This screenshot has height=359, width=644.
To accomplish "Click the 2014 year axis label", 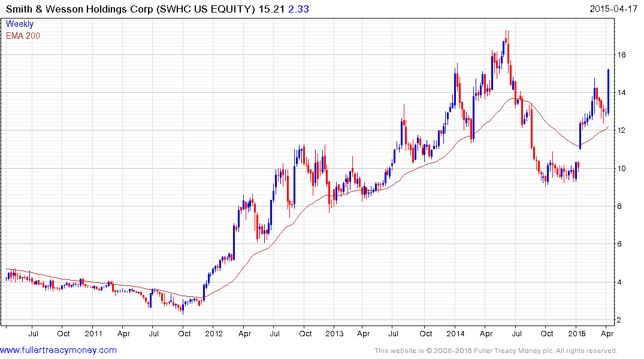I will [455, 333].
